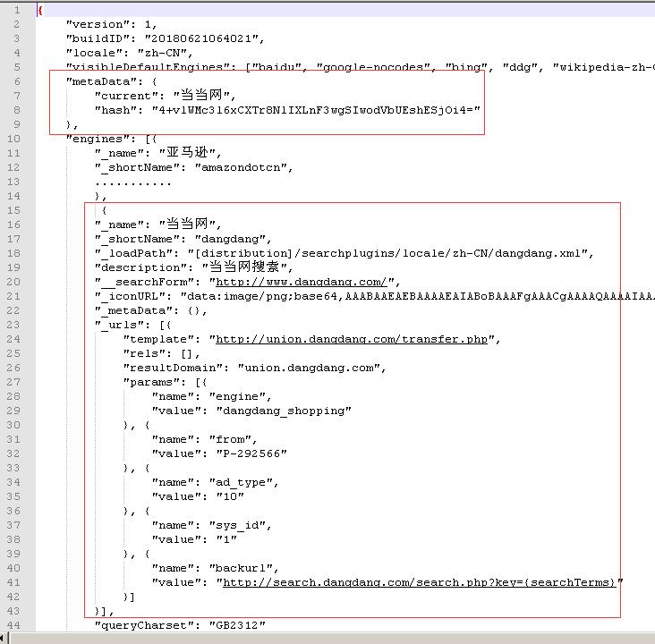Image resolution: width=655 pixels, height=644 pixels.
Task: Click the name value "engine"
Action: tap(237, 396)
